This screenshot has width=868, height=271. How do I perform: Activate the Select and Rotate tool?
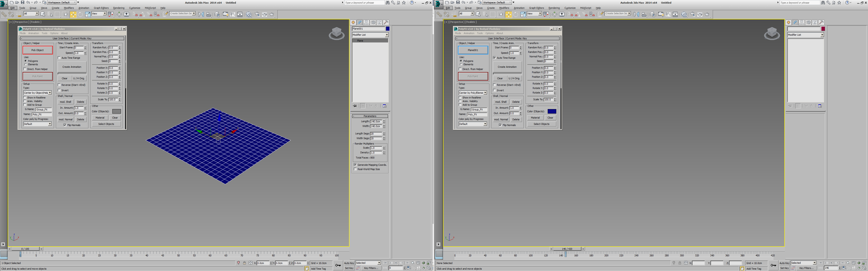[80, 14]
